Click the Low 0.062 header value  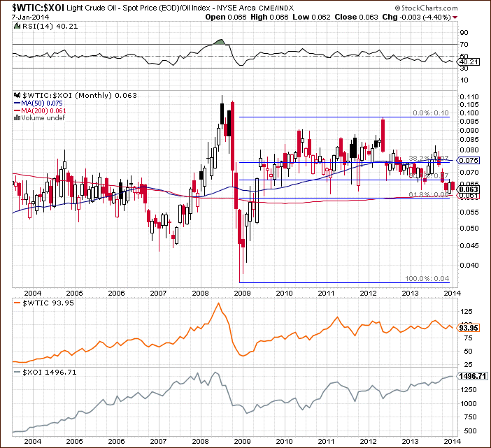[x=311, y=17]
